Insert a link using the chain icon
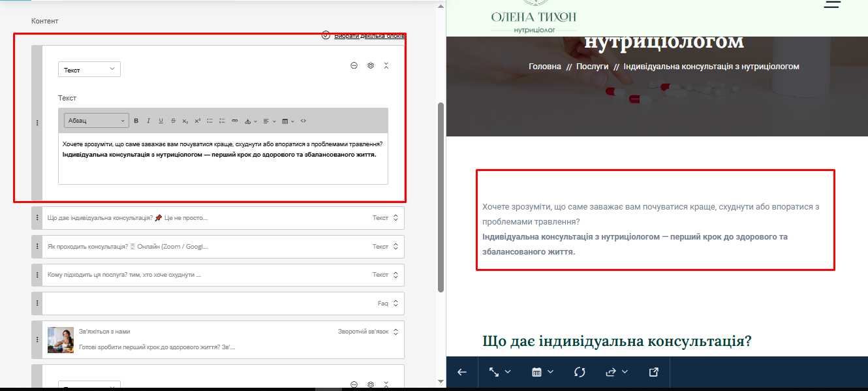This screenshot has height=391, width=868. [x=235, y=121]
